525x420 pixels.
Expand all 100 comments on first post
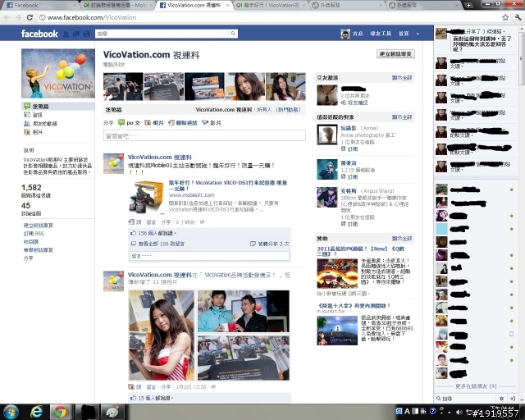coord(162,244)
